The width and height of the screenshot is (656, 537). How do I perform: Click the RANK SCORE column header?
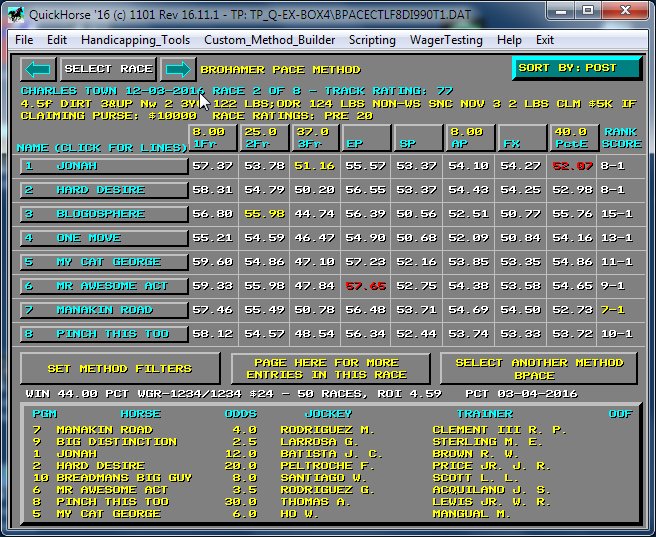point(620,137)
